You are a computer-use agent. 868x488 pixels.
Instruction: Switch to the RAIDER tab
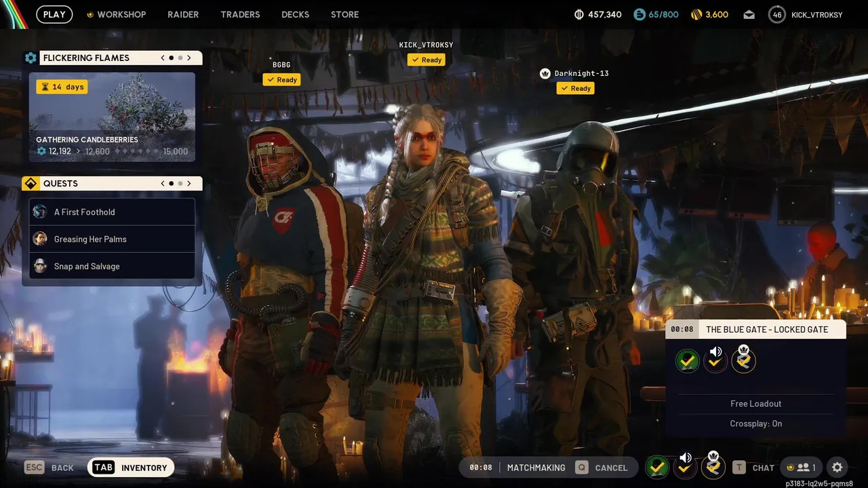(x=183, y=14)
